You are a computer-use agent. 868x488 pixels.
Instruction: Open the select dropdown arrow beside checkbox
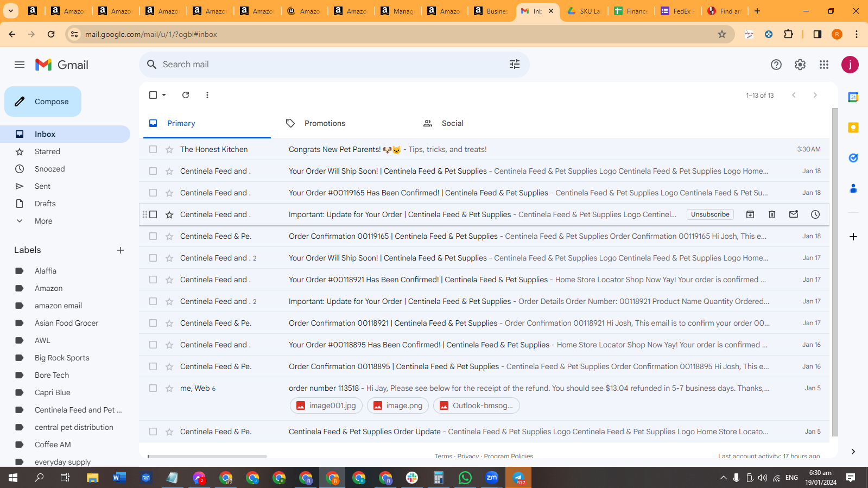coord(164,95)
